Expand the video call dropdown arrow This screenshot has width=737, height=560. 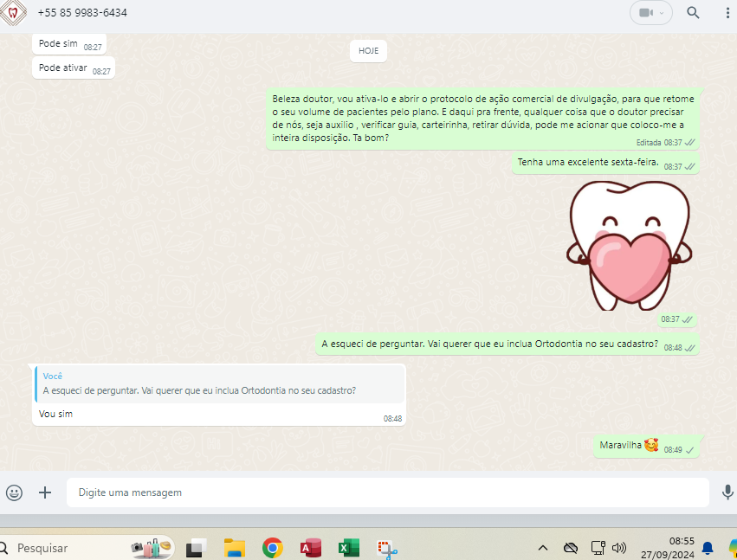point(663,13)
